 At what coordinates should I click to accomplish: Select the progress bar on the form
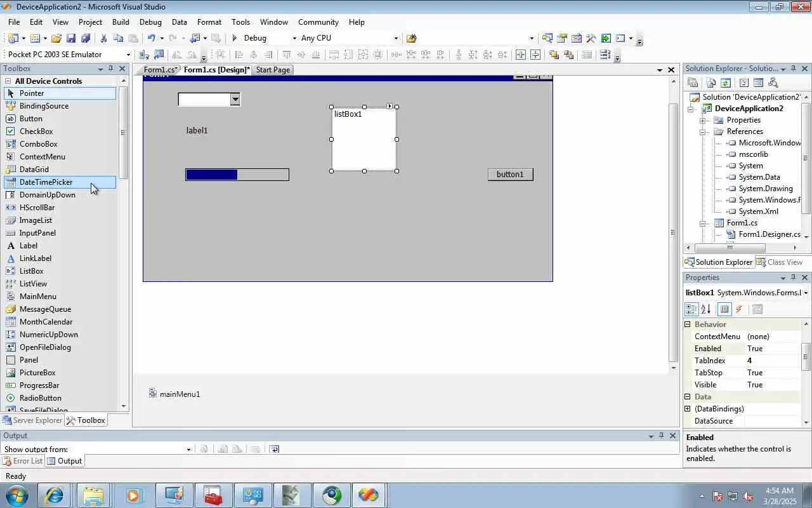coord(237,175)
